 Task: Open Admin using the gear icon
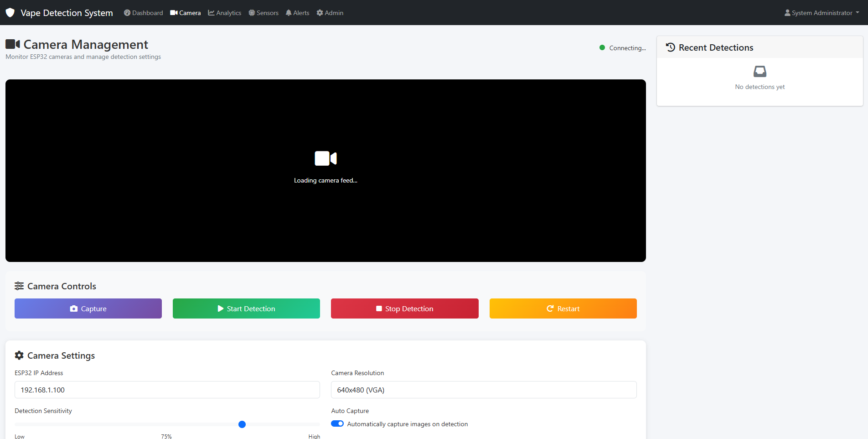point(319,12)
